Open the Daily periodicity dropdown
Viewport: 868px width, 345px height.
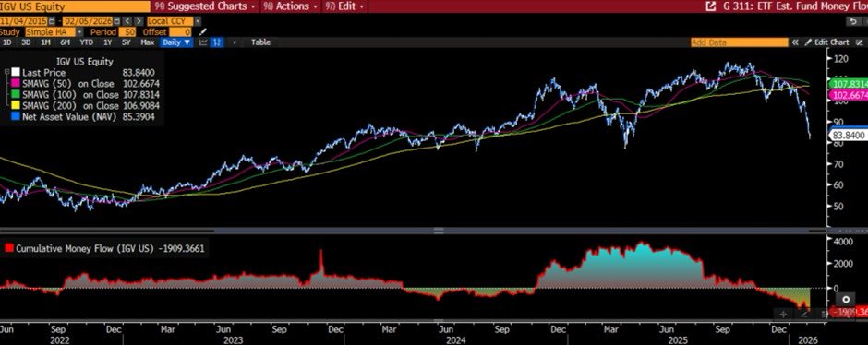(x=176, y=42)
